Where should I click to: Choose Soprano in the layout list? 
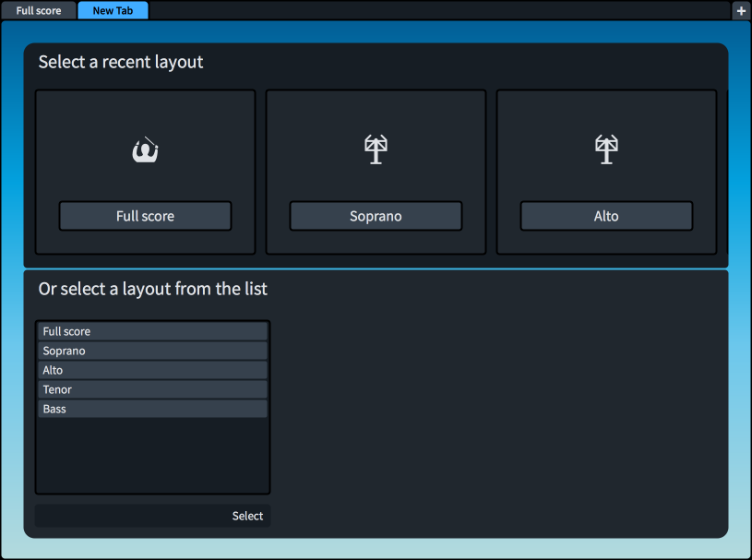click(x=152, y=351)
